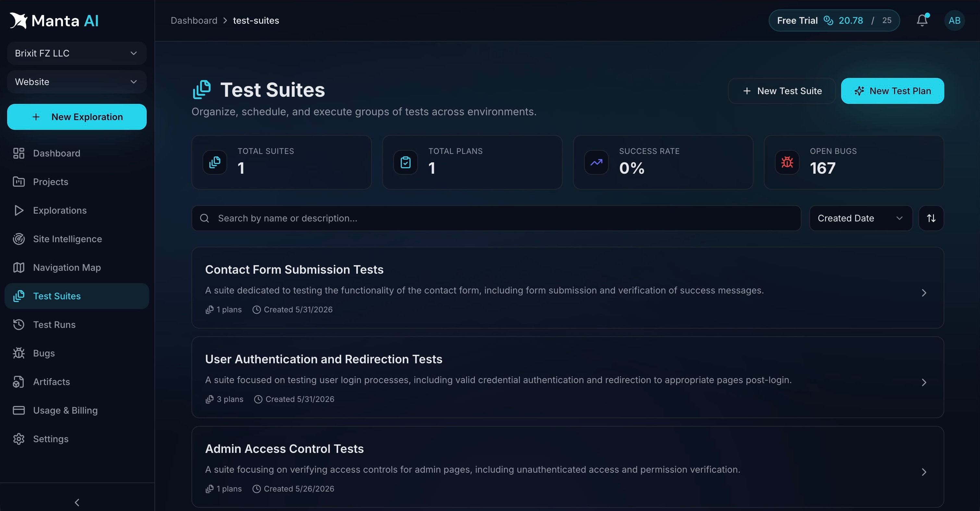Open the Created Date sort dropdown
This screenshot has width=980, height=511.
pos(861,218)
